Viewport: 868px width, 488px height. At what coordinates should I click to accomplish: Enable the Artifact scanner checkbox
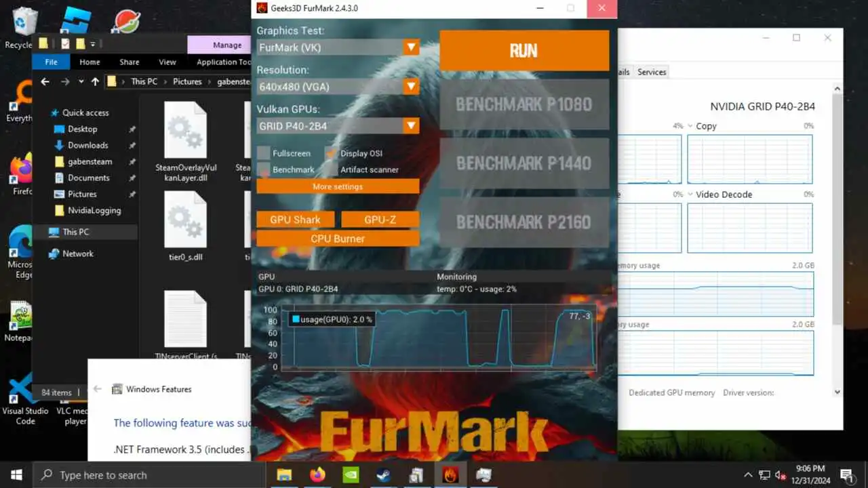click(x=331, y=169)
